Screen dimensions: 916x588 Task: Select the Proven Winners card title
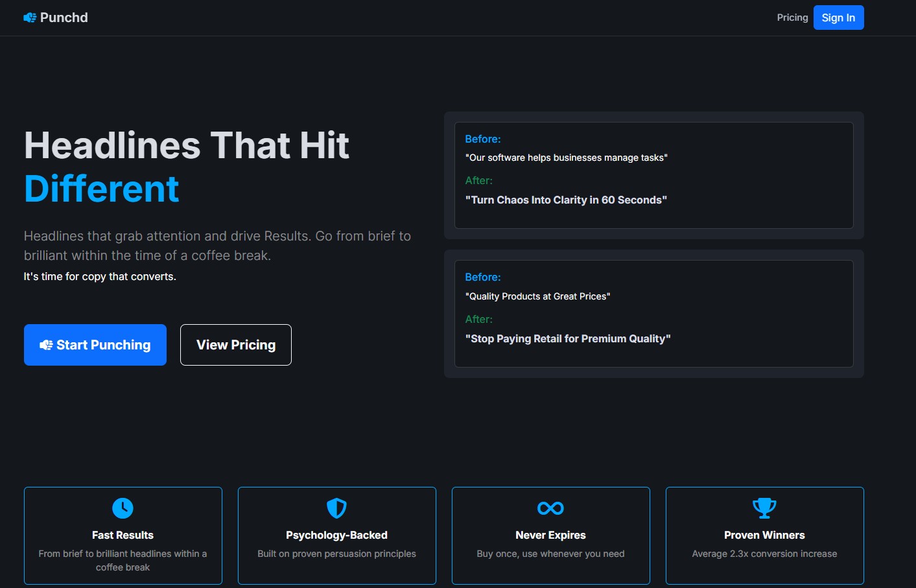point(764,535)
